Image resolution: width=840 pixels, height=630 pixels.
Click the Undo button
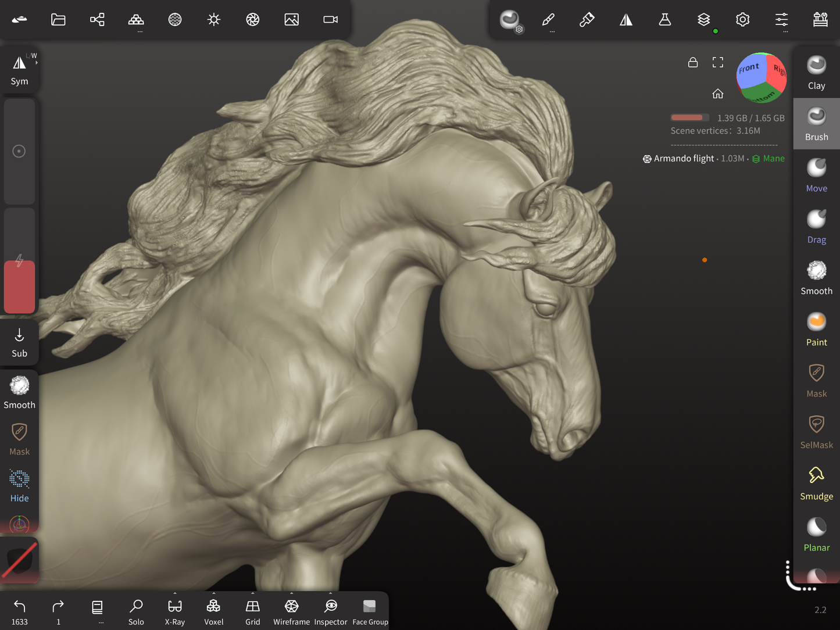[x=20, y=611]
